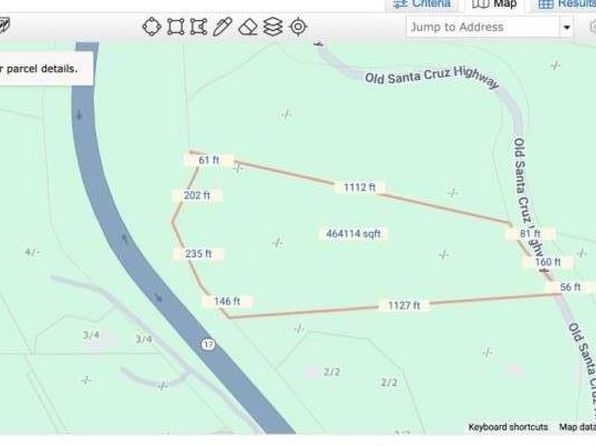This screenshot has width=596, height=446.
Task: Choose the eraser tool
Action: 248,27
